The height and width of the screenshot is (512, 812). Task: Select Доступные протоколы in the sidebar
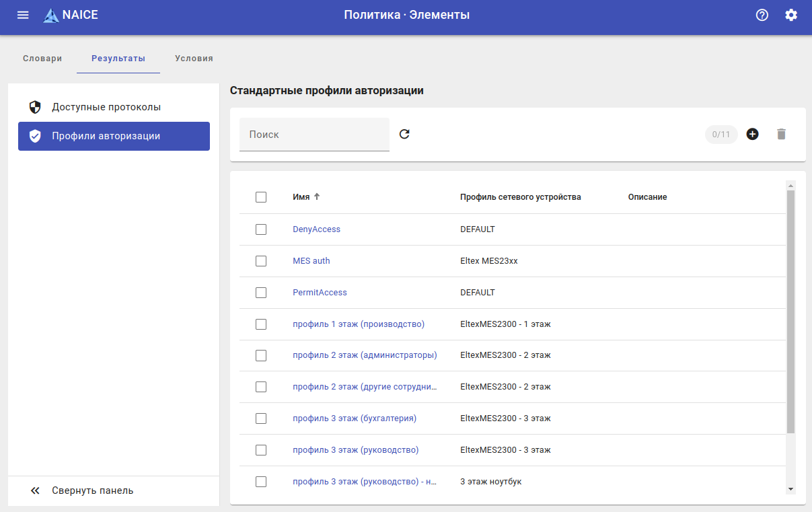click(106, 107)
